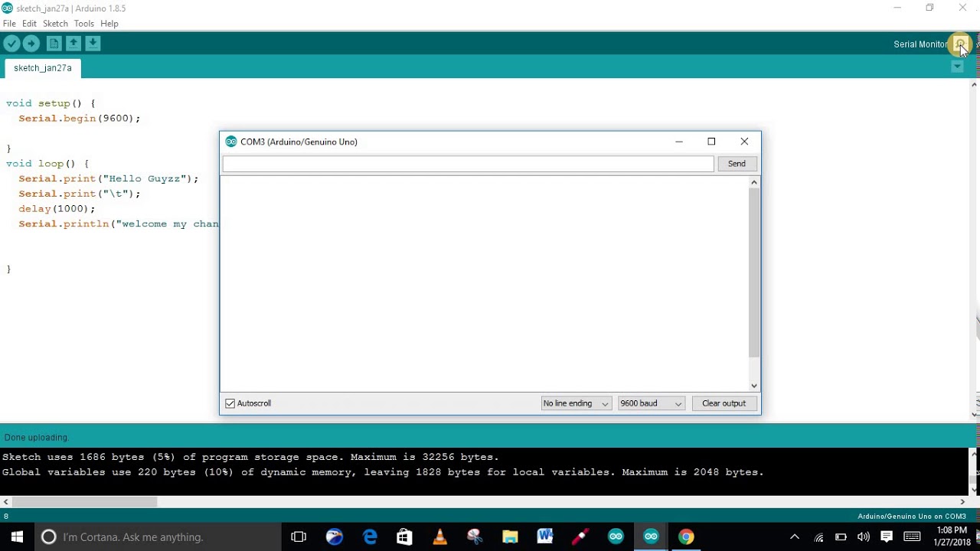This screenshot has width=980, height=551.
Task: Open the Edit menu
Action: [29, 24]
